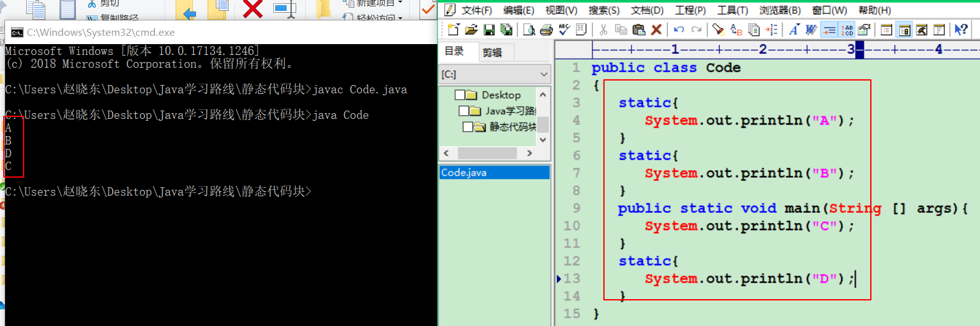The width and height of the screenshot is (980, 326).
Task: Open the [C:] drive dropdown
Action: (x=495, y=74)
